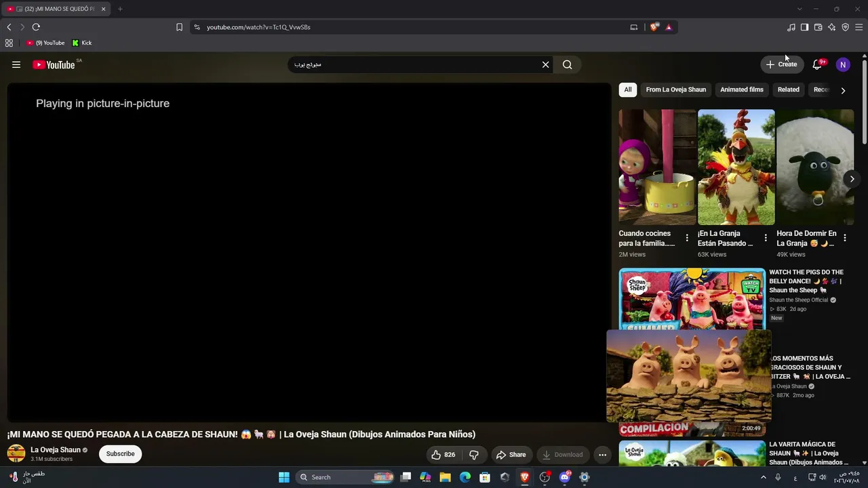Viewport: 868px width, 488px height.
Task: Open the Windows Start menu
Action: 284,477
